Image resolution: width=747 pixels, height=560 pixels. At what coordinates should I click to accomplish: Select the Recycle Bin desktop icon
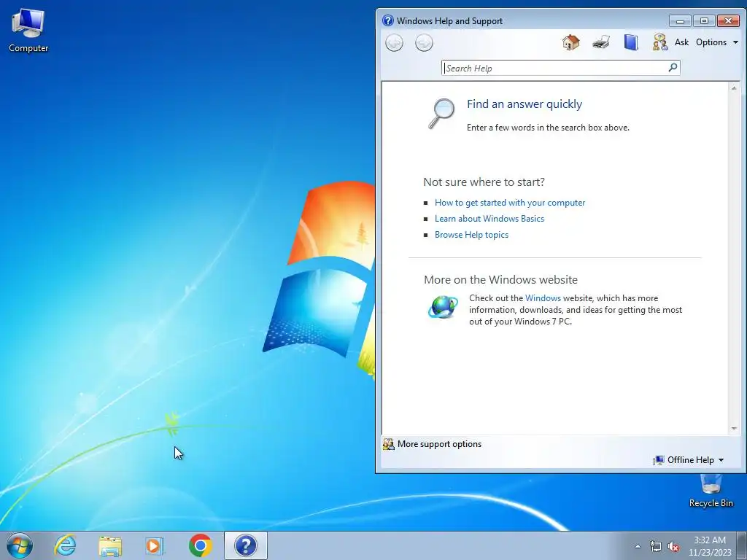(x=711, y=491)
